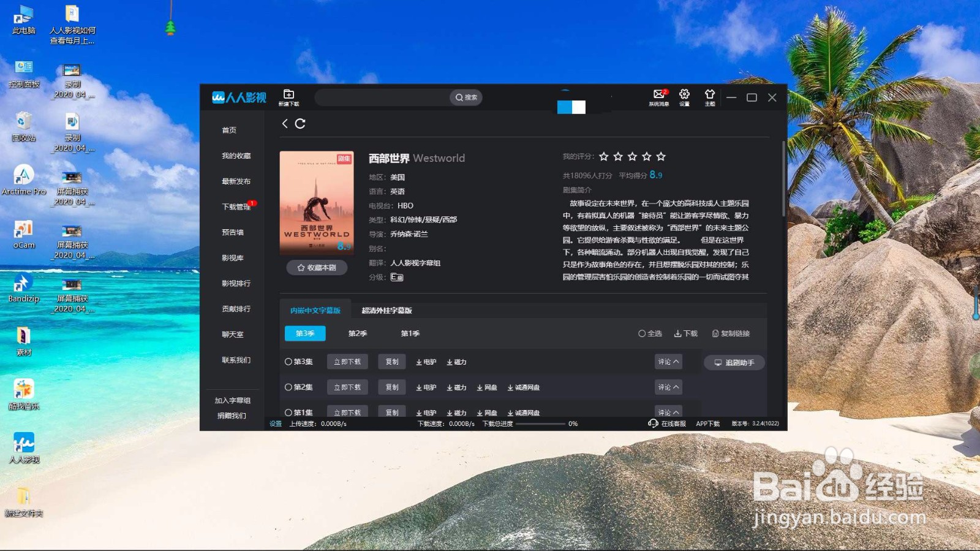The height and width of the screenshot is (551, 980).
Task: Open 下载管理 in the sidebar
Action: (x=236, y=207)
